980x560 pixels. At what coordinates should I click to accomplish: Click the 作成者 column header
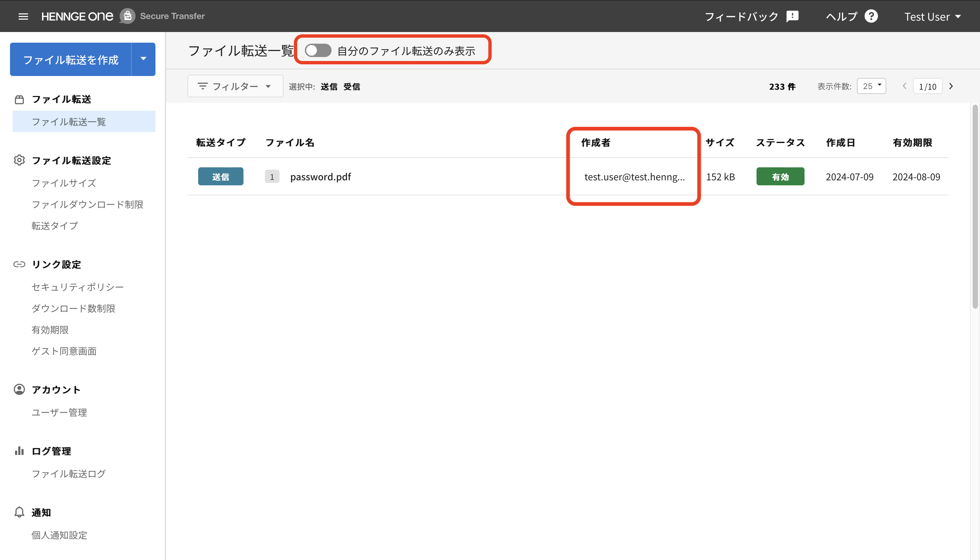tap(596, 142)
